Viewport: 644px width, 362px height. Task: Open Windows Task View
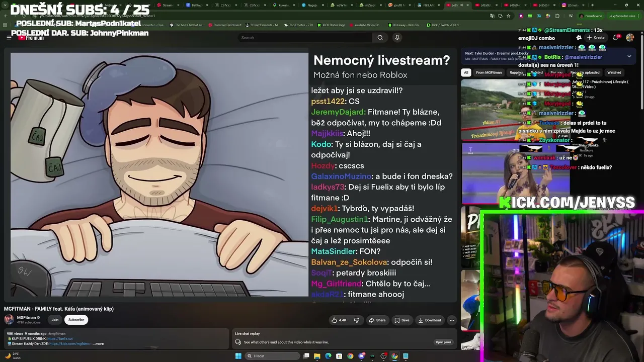(x=306, y=356)
